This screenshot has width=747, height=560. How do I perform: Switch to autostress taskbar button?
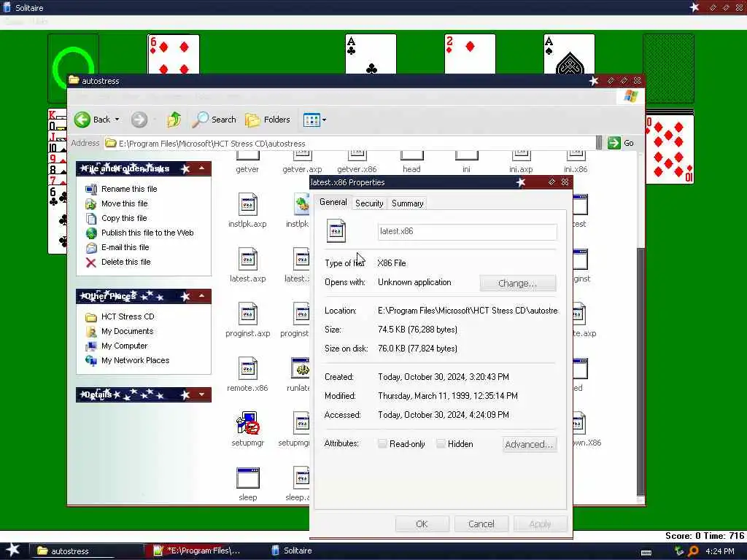pyautogui.click(x=86, y=551)
